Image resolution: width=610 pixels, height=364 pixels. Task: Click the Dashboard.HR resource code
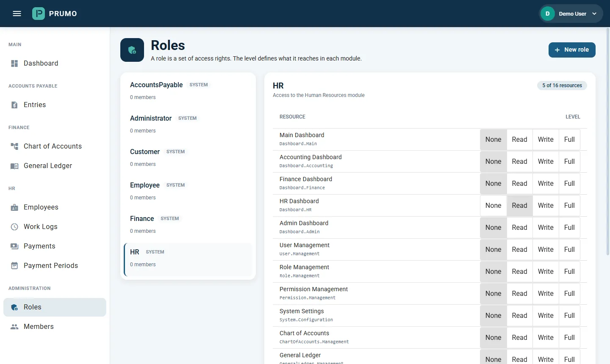click(x=296, y=210)
